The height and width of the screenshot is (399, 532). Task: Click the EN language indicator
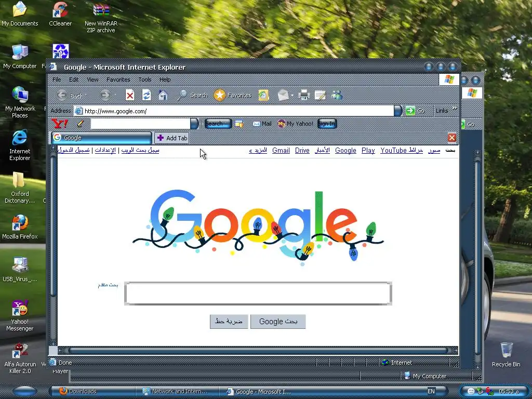tap(431, 391)
